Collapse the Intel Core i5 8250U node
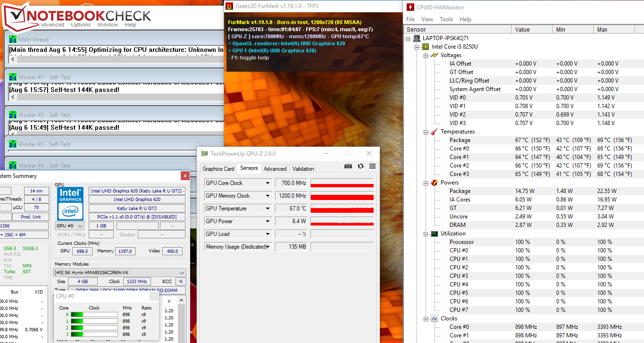The width and height of the screenshot is (644, 343). (x=417, y=47)
